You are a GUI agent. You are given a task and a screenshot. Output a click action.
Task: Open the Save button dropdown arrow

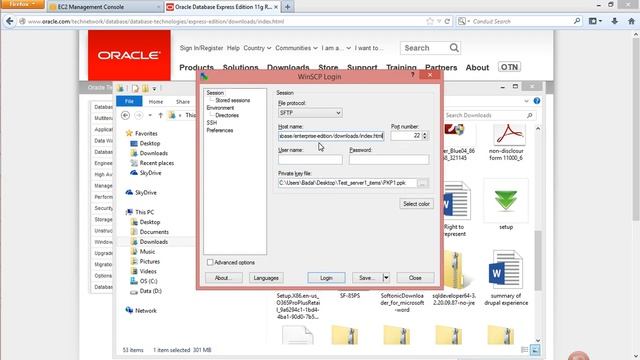(x=386, y=278)
